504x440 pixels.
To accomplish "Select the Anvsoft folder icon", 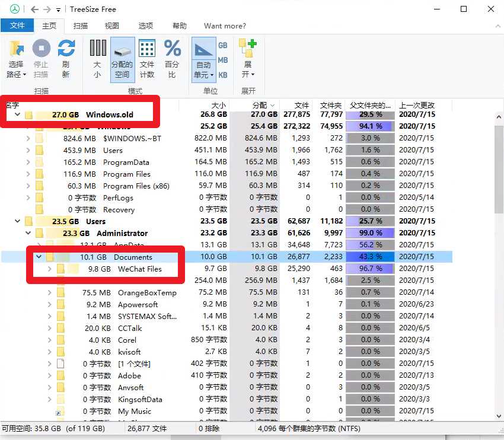I will [x=60, y=388].
